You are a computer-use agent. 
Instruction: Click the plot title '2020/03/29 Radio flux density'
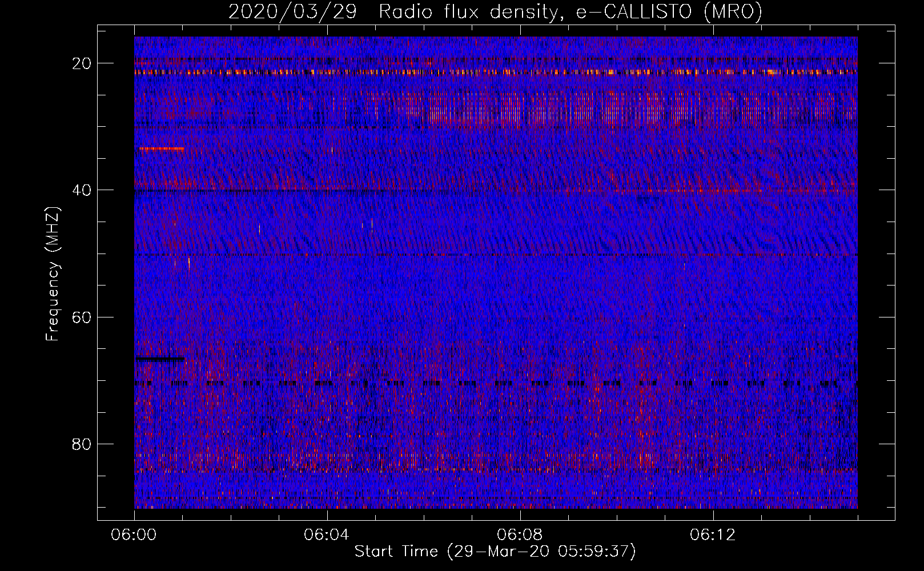click(495, 11)
